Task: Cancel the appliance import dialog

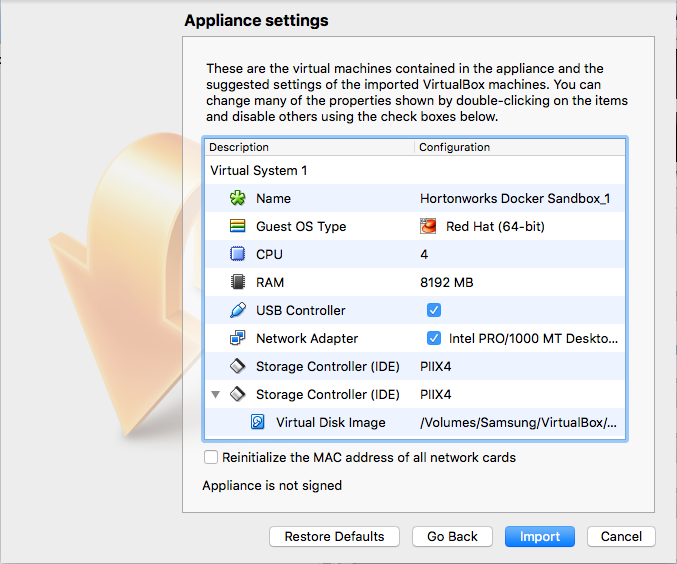Action: [x=621, y=537]
